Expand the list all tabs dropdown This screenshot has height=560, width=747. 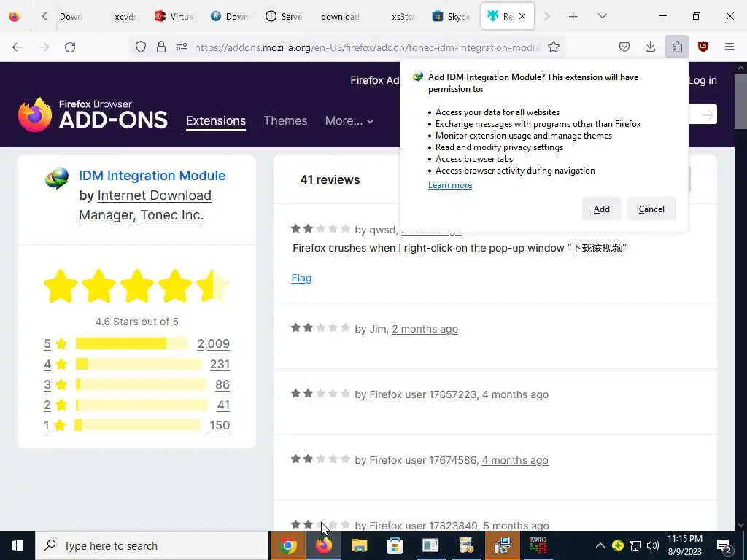point(602,16)
